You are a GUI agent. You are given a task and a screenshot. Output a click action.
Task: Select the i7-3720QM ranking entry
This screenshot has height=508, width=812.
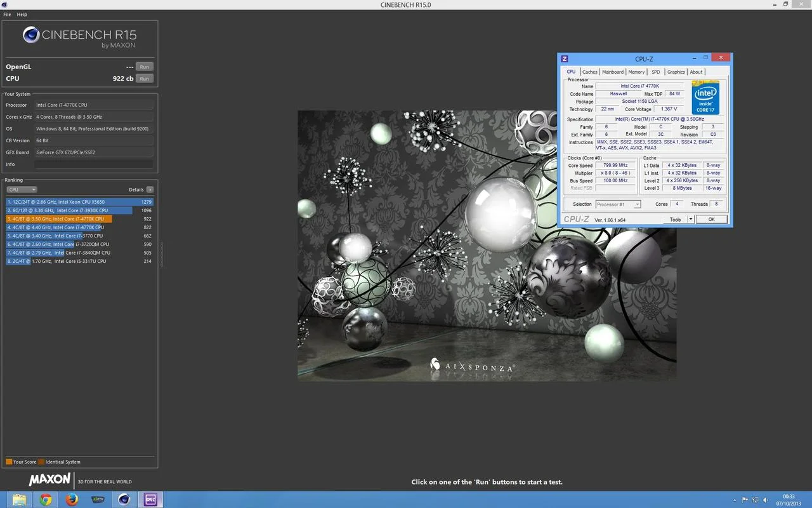(79, 244)
